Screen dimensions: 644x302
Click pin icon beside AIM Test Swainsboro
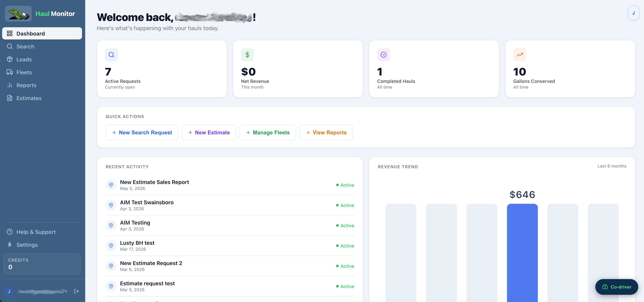111,205
